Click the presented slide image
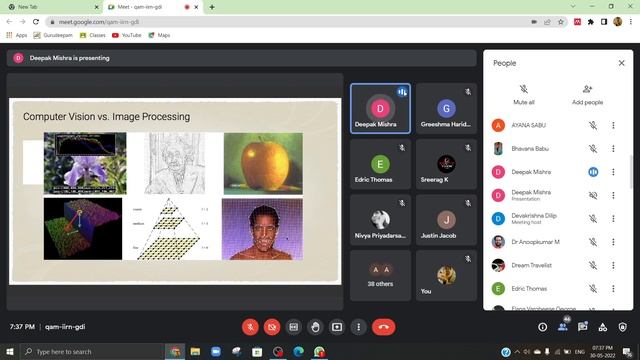 point(175,191)
